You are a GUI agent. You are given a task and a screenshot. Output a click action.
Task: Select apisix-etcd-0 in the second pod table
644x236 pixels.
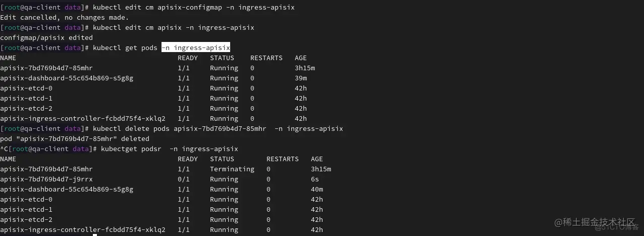point(26,200)
